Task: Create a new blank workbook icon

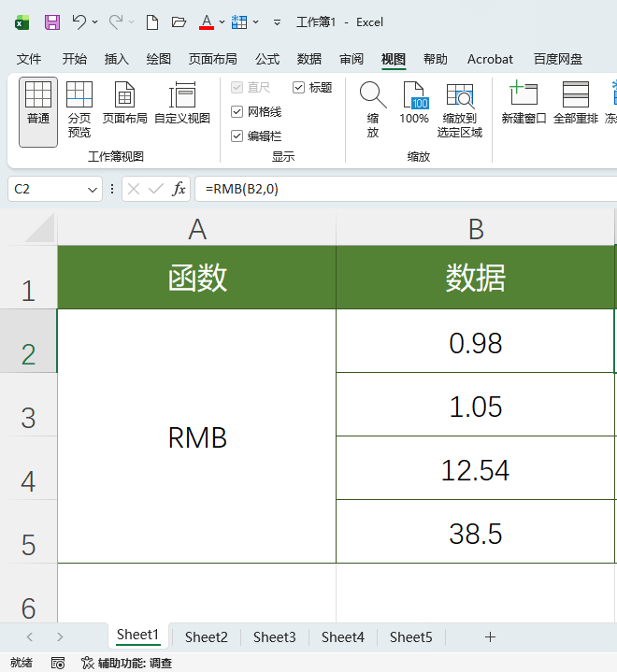Action: pyautogui.click(x=152, y=21)
